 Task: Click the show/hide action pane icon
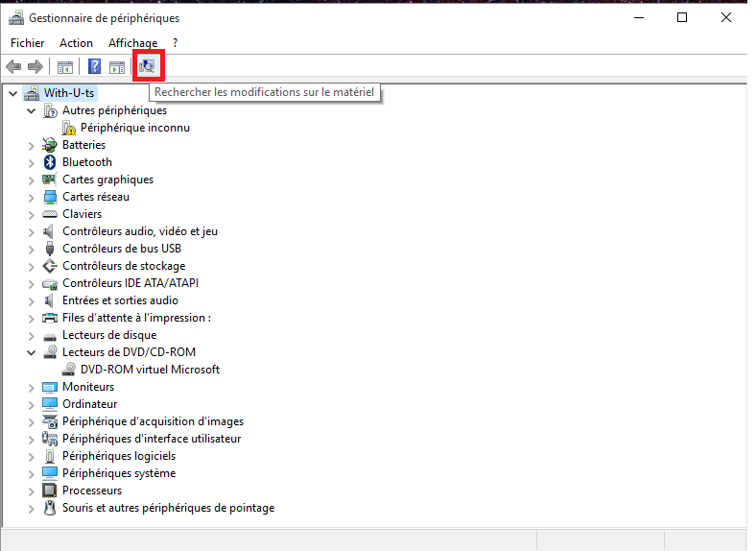click(116, 66)
